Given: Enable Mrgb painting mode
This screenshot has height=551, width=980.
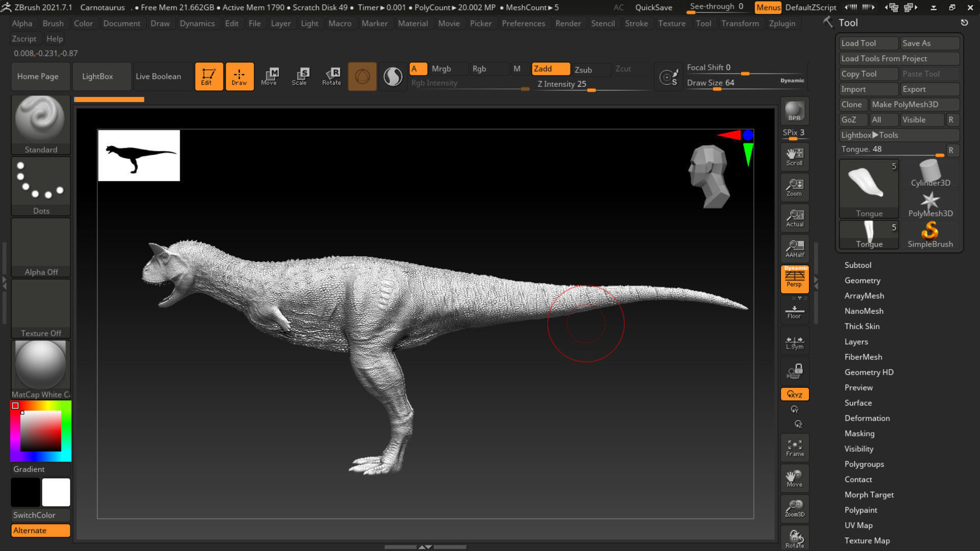Looking at the screenshot, I should coord(449,69).
